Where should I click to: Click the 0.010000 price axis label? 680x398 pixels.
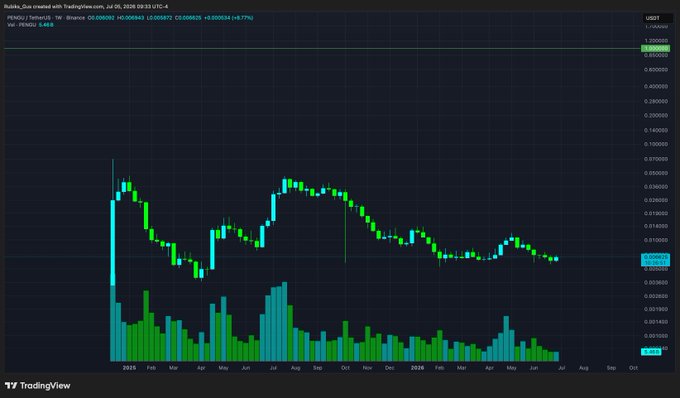click(656, 240)
